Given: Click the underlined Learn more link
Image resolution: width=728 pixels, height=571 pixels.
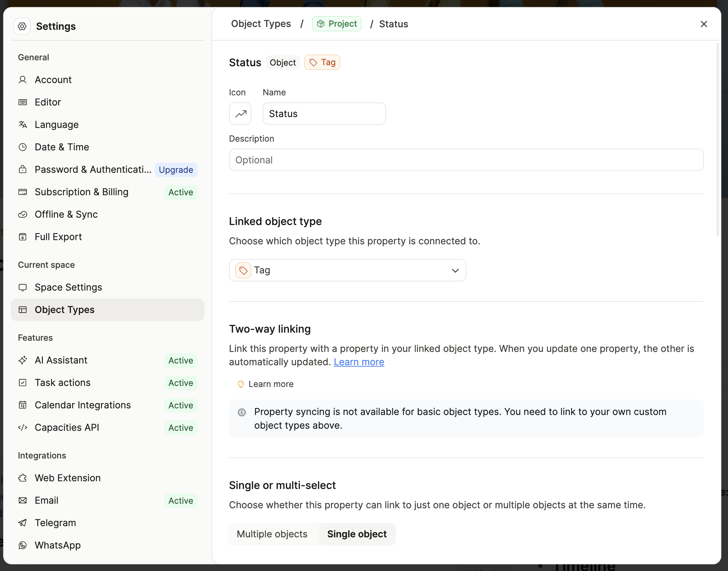Looking at the screenshot, I should [x=359, y=362].
